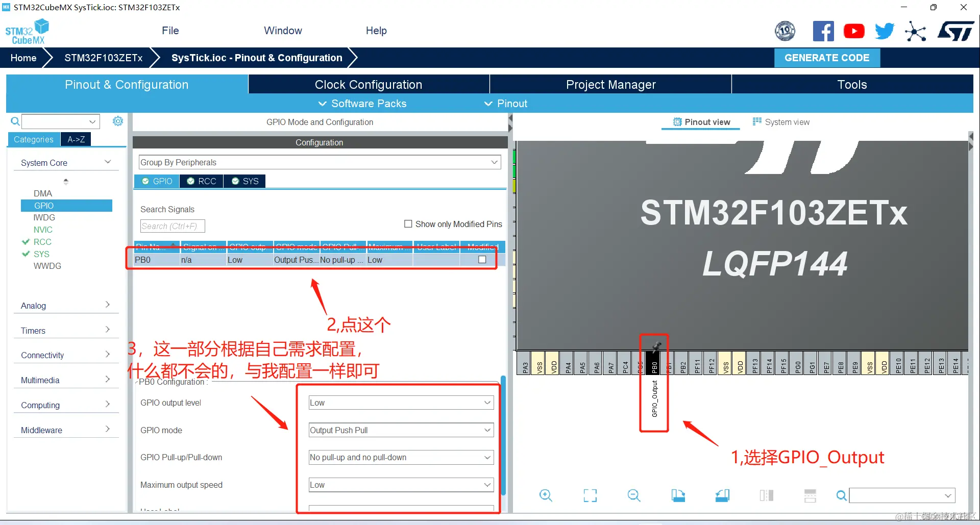Switch to the RCC configuration tab
Viewport: 980px width, 525px height.
coord(202,181)
